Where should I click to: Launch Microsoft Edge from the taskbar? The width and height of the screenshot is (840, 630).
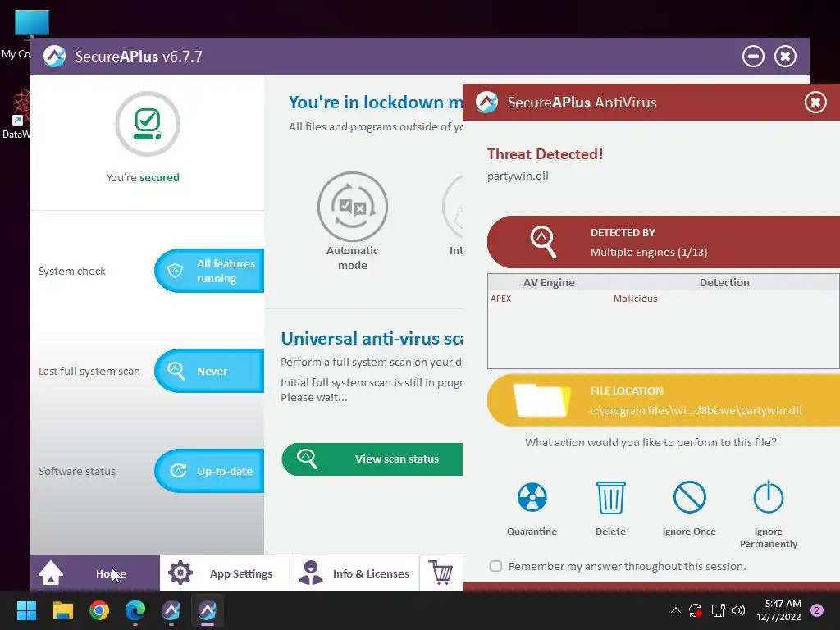point(135,610)
